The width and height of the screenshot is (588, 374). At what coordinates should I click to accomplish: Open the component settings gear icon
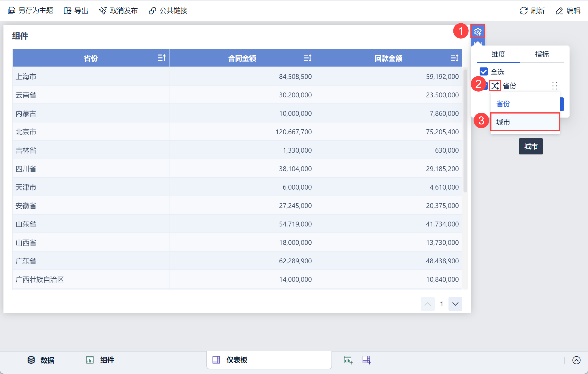pyautogui.click(x=478, y=31)
